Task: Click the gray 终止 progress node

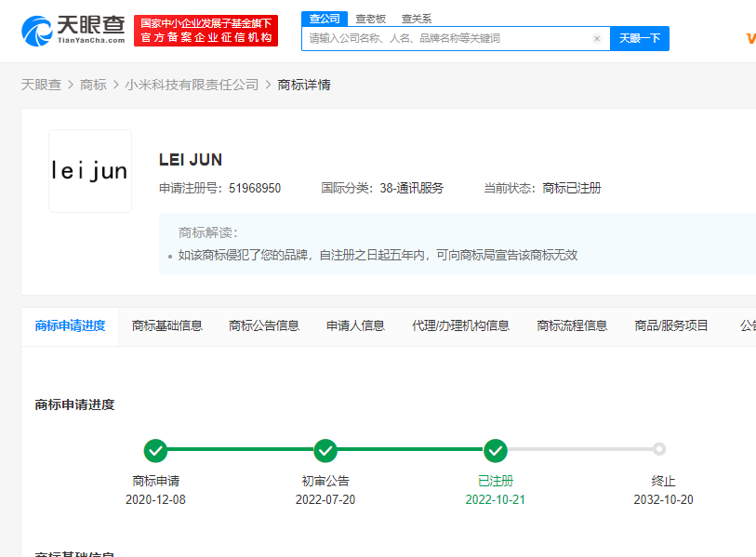Action: pos(659,450)
